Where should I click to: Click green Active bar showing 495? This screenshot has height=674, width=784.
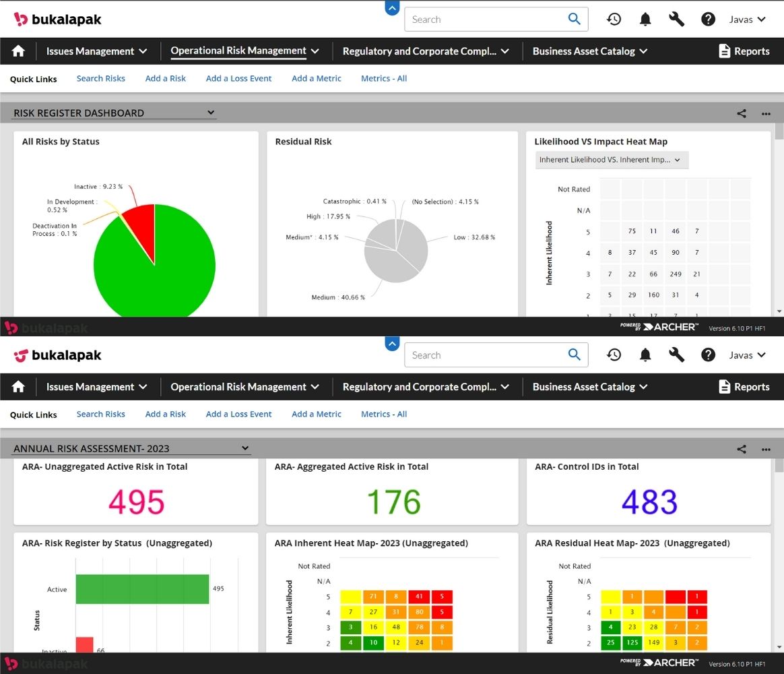[143, 589]
